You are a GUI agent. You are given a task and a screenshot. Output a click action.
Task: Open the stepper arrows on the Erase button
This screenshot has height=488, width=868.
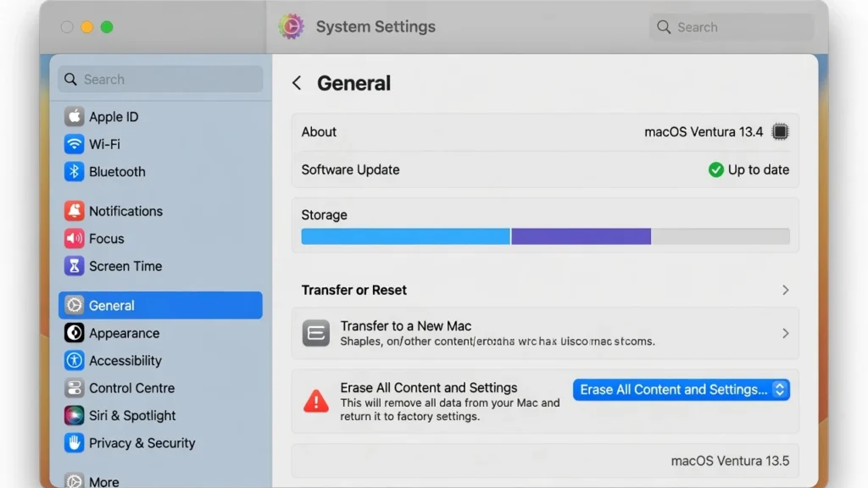click(780, 390)
